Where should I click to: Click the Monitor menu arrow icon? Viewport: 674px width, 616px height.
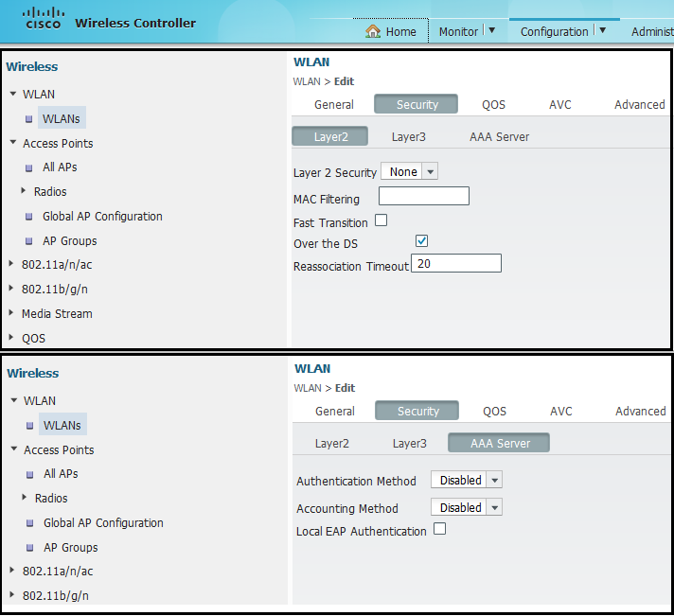490,30
